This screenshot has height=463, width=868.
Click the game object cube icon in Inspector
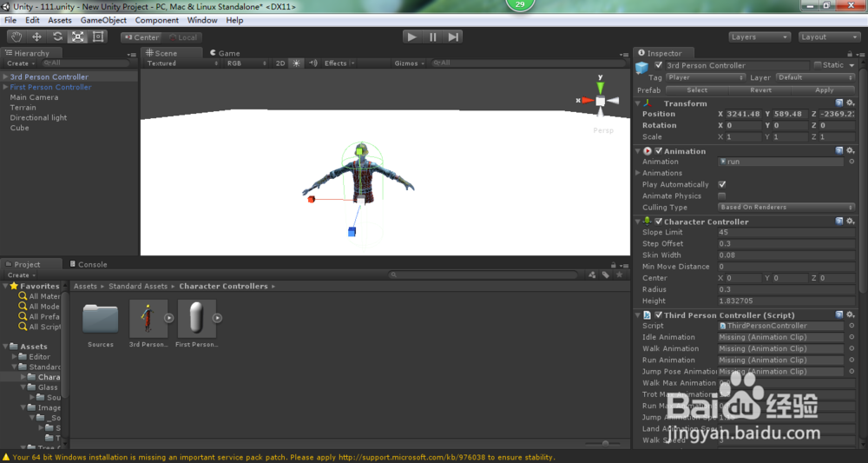642,68
